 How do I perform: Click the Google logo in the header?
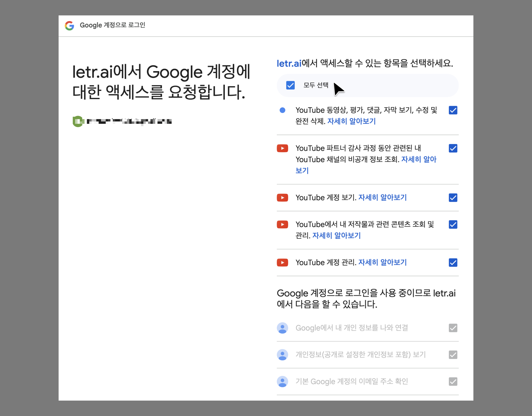(x=69, y=25)
